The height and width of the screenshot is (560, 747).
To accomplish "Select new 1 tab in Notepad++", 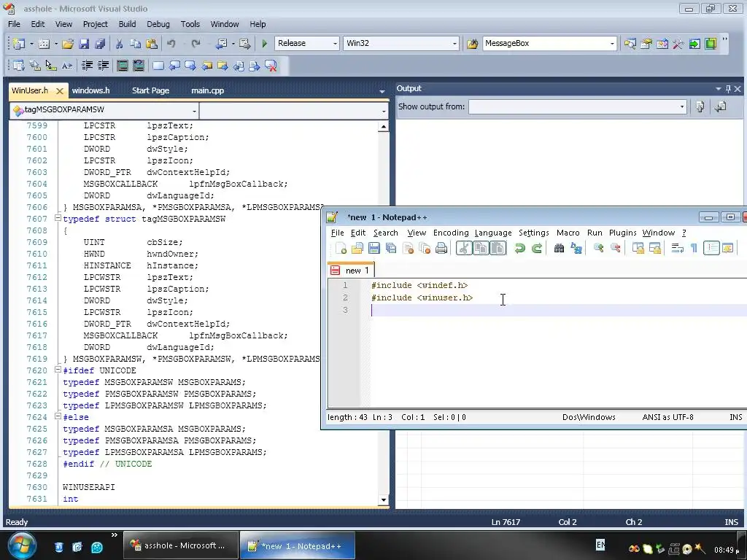I will (x=352, y=270).
